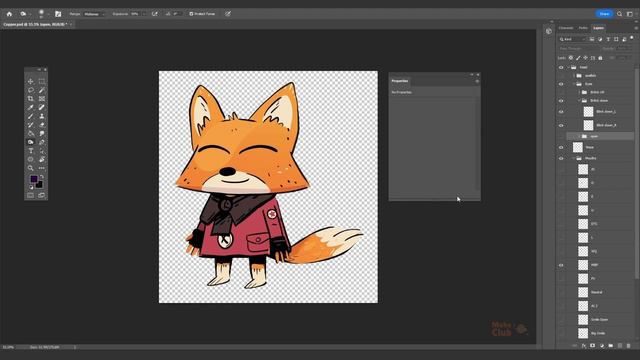Select the Layers panel tab
640x360 pixels.
pos(599,28)
